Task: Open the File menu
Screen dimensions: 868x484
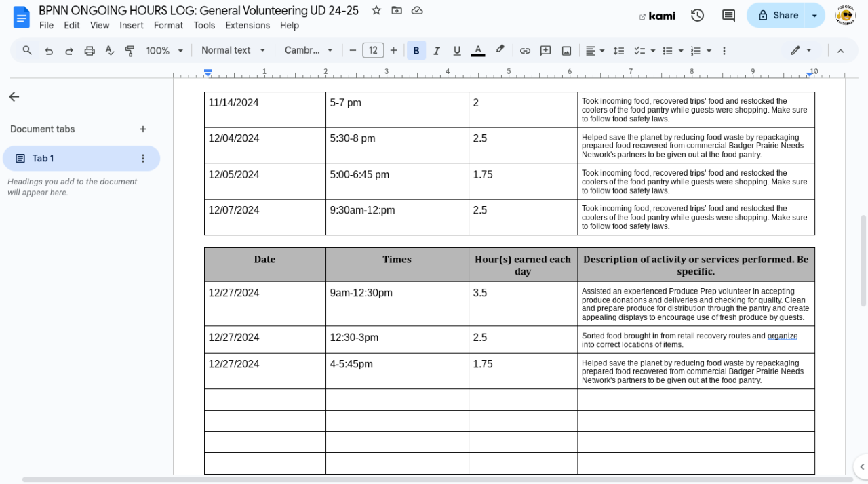Action: pos(46,25)
